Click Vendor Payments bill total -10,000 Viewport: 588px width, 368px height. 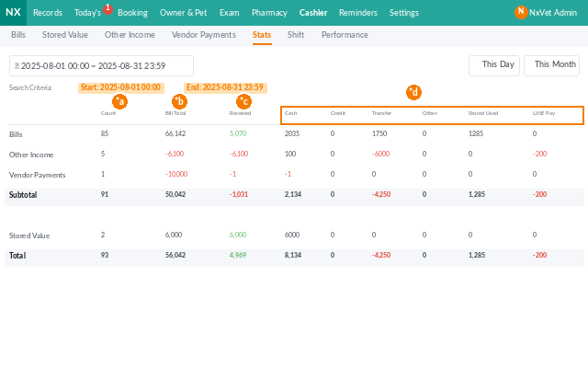pyautogui.click(x=176, y=174)
